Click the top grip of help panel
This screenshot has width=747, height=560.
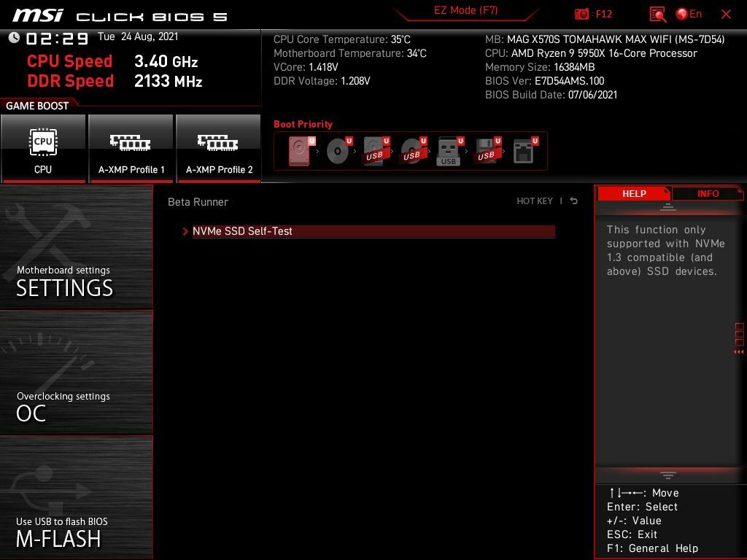click(668, 208)
